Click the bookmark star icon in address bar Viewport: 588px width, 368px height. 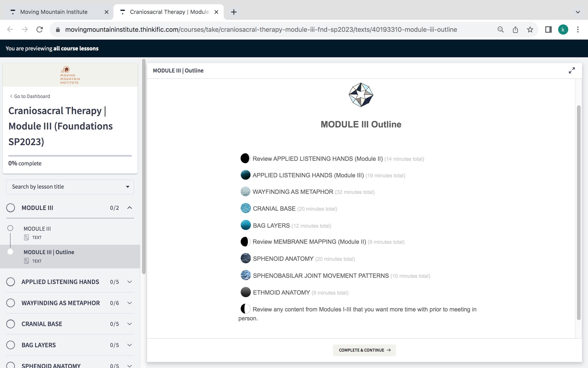pos(530,30)
